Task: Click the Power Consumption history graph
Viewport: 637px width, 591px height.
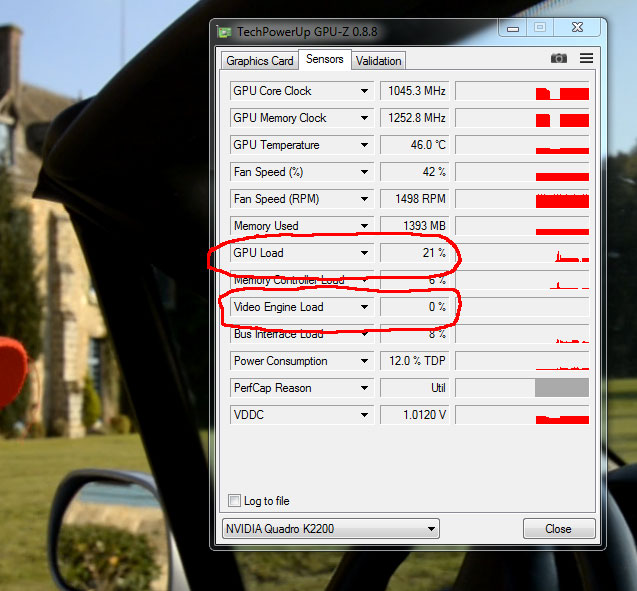Action: point(522,361)
